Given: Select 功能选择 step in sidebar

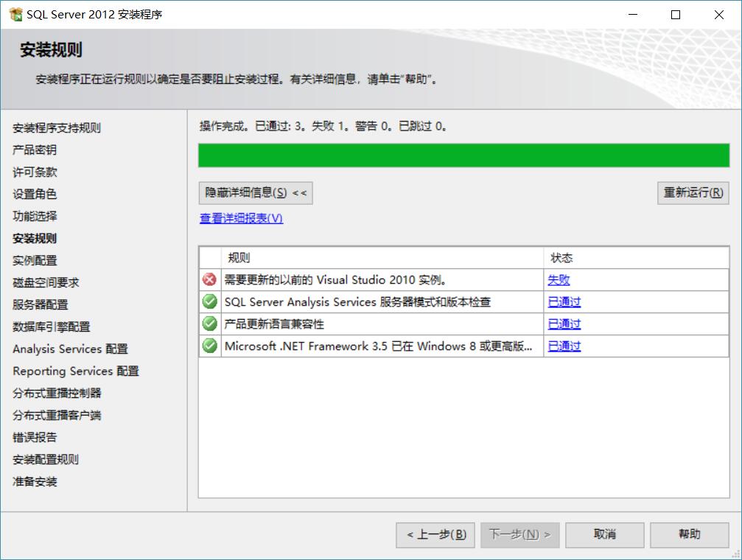Looking at the screenshot, I should click(x=35, y=217).
